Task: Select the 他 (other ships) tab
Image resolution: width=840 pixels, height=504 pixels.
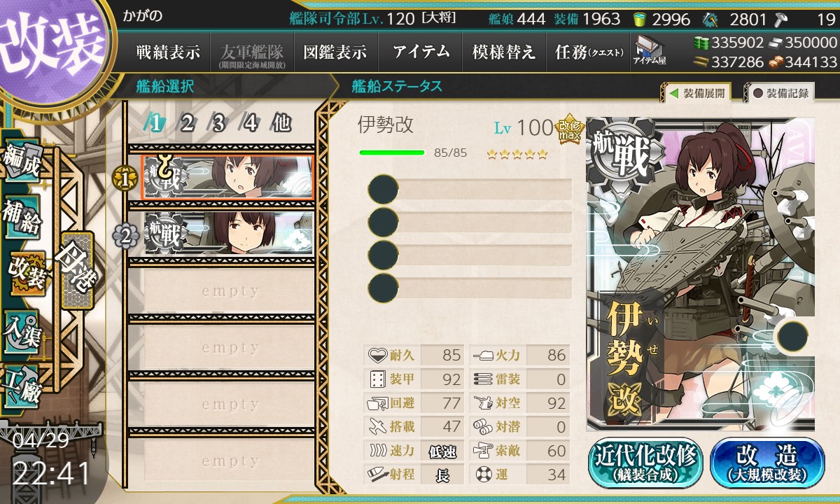Action: point(281,123)
